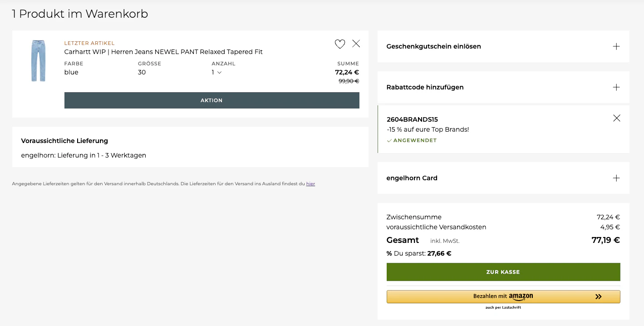
Task: Add jeans to wishlist with heart icon
Action: point(340,44)
